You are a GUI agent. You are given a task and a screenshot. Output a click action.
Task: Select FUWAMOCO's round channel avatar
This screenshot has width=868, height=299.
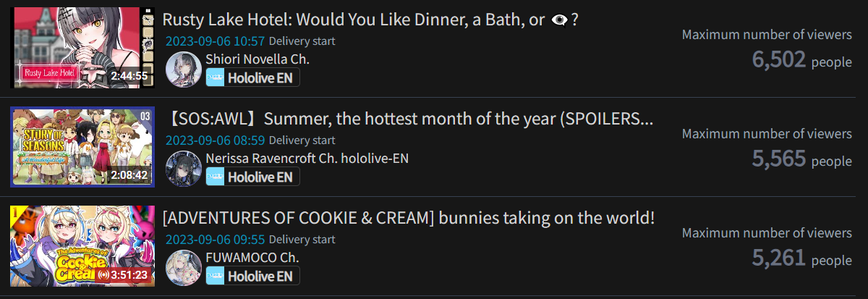(x=184, y=268)
